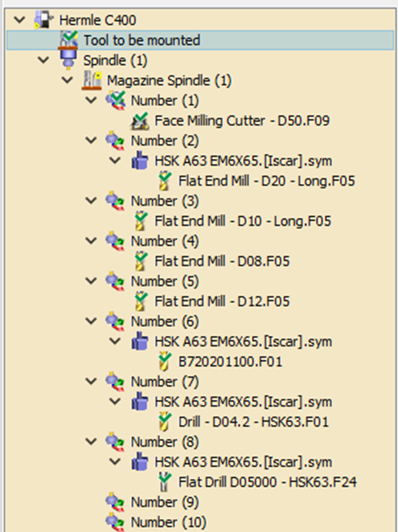Click the holder icon under Number (2)

click(x=140, y=161)
